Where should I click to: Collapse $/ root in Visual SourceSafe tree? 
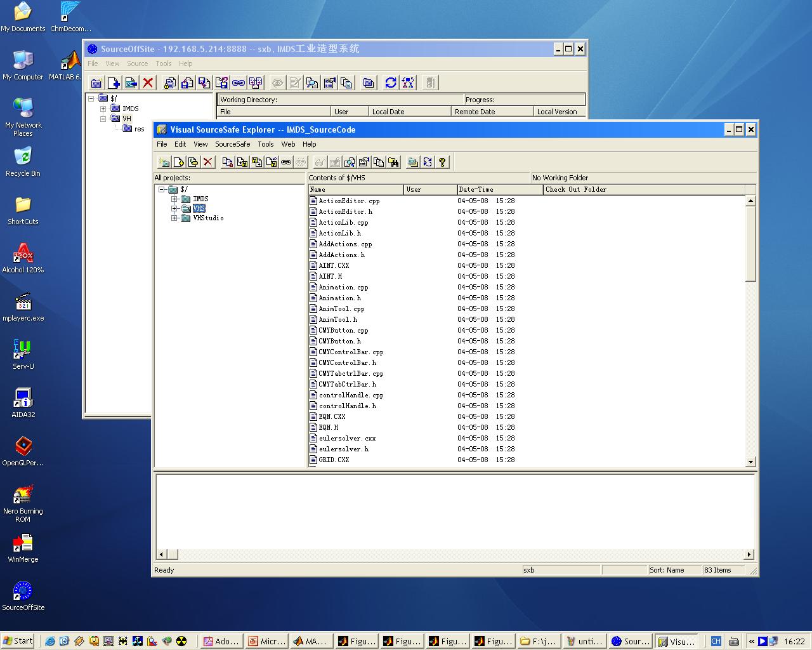coord(162,190)
